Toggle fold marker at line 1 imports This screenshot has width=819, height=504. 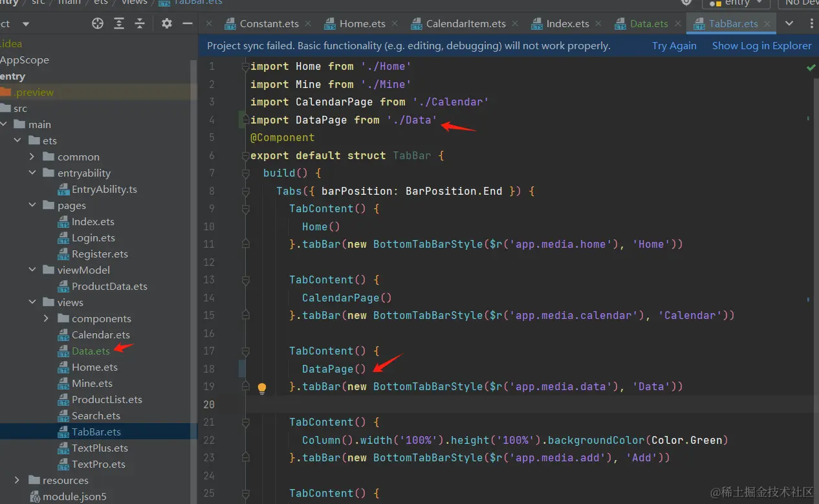coord(245,67)
